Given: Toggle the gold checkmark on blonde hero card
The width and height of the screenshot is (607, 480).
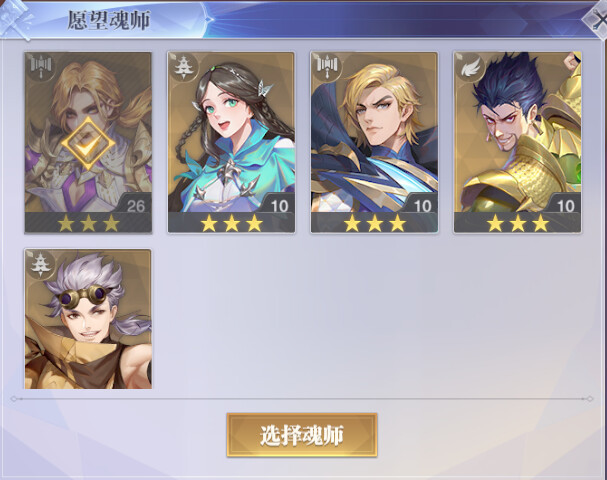Looking at the screenshot, I should [x=88, y=143].
